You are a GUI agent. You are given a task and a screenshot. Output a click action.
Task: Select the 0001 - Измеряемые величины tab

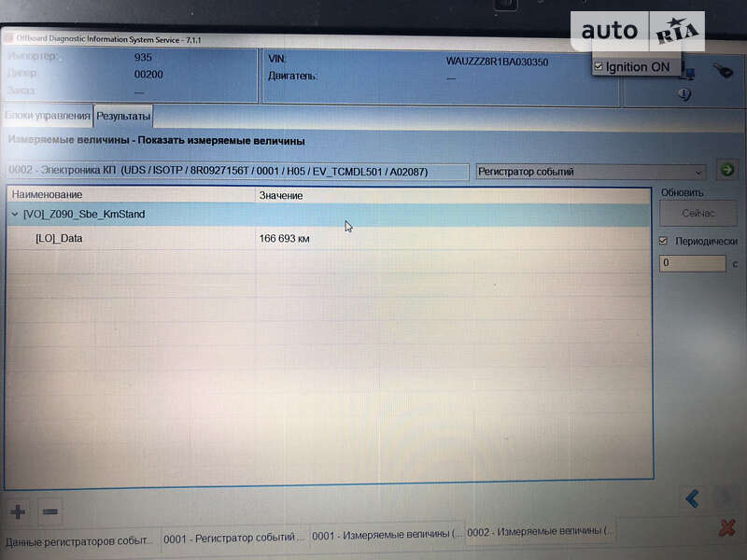(386, 540)
